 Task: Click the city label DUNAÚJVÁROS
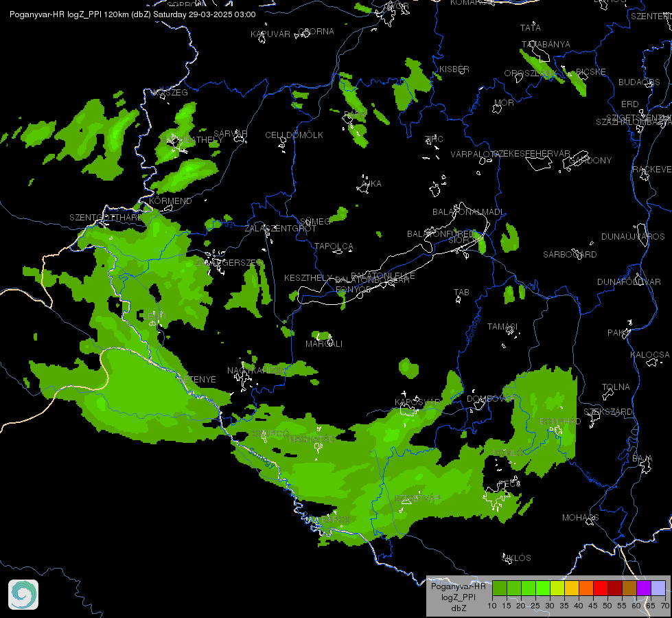pos(633,237)
